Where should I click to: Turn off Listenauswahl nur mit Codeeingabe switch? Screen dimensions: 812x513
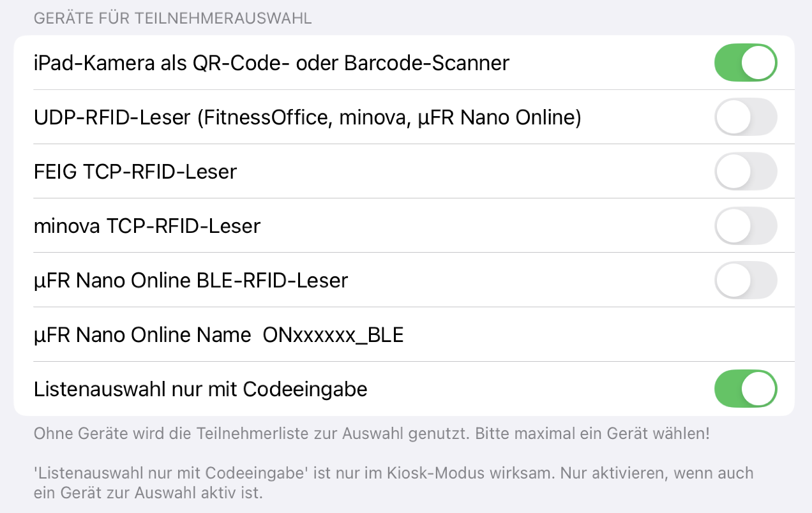coord(745,389)
